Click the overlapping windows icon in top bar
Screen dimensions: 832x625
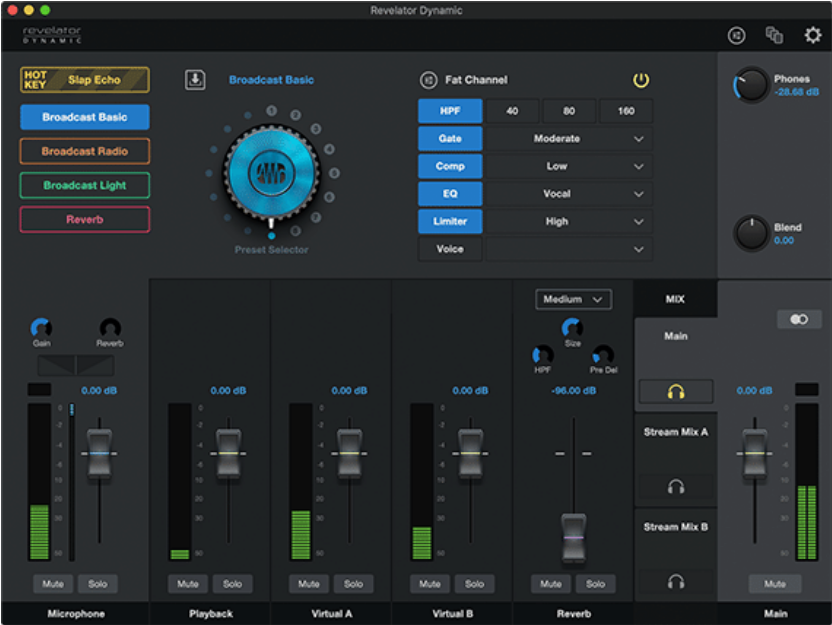(774, 36)
